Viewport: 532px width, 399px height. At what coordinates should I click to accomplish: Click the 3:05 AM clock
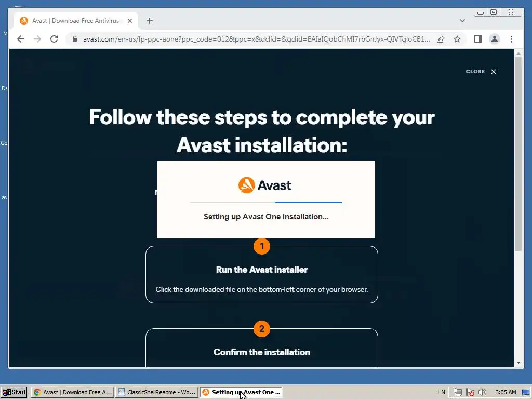click(x=506, y=392)
